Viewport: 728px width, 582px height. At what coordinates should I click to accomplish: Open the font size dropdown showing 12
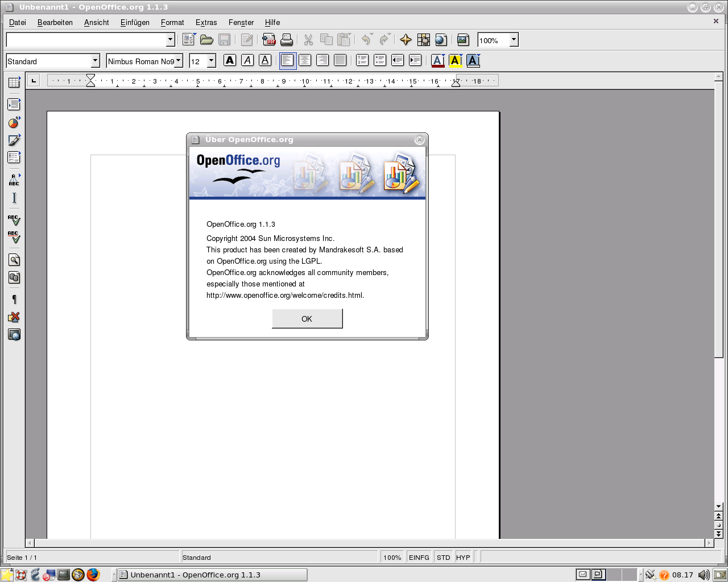(212, 61)
